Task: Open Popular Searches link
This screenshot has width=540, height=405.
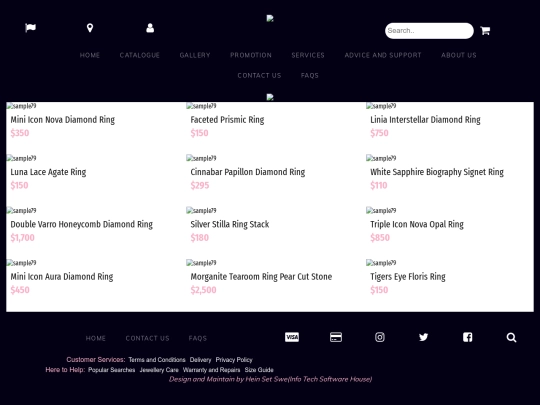Action: (112, 370)
